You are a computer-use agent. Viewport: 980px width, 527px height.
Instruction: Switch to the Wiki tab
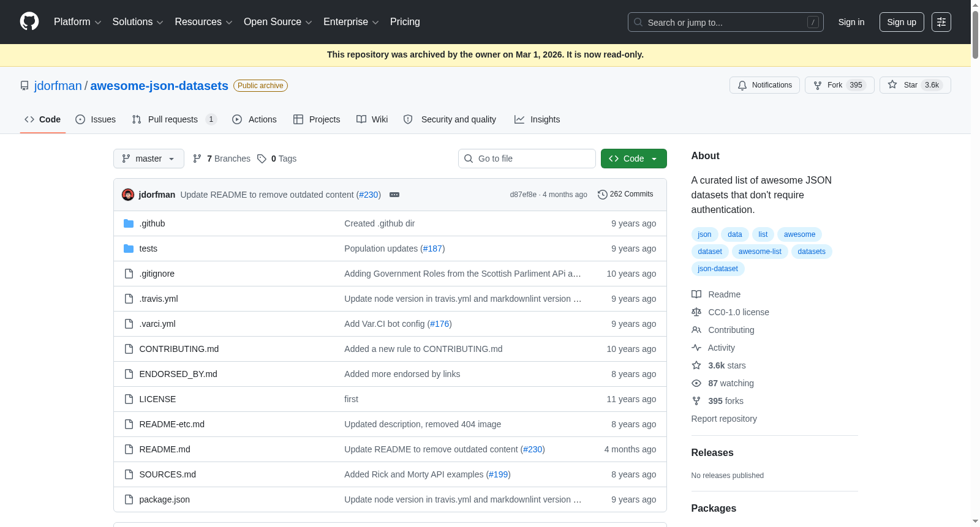pos(372,119)
